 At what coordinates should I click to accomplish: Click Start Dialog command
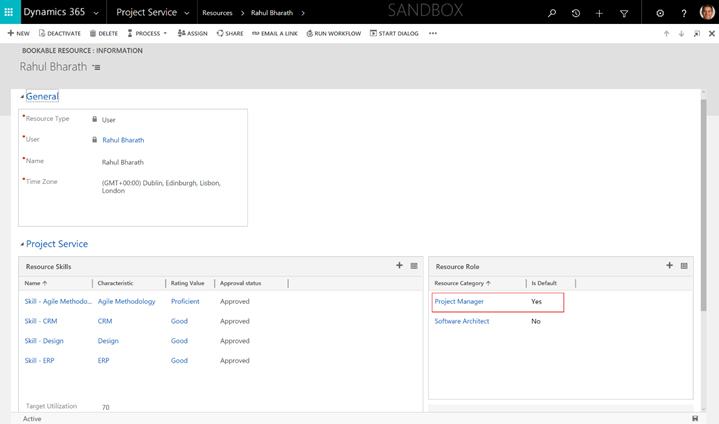pyautogui.click(x=394, y=33)
